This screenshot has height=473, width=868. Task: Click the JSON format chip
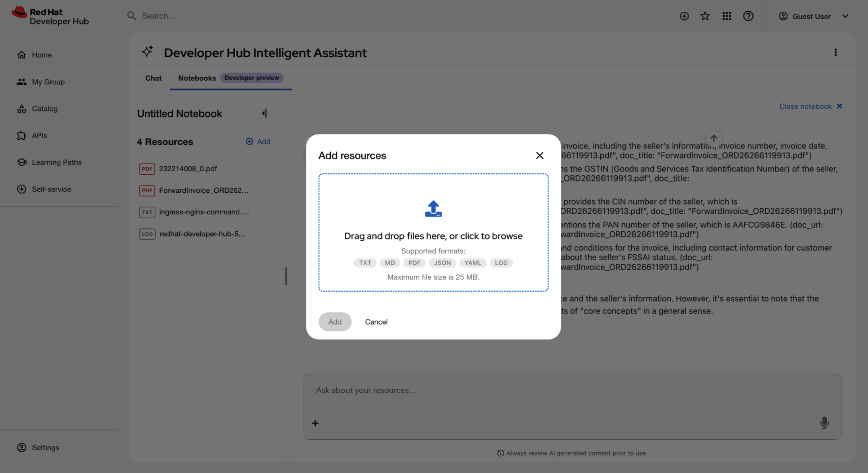pyautogui.click(x=442, y=263)
